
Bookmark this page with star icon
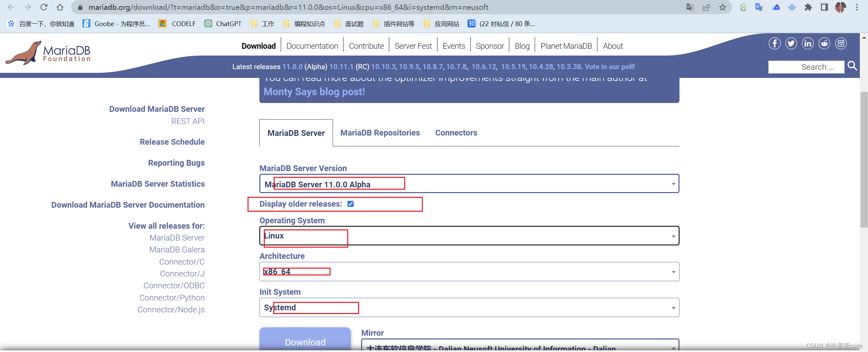723,7
